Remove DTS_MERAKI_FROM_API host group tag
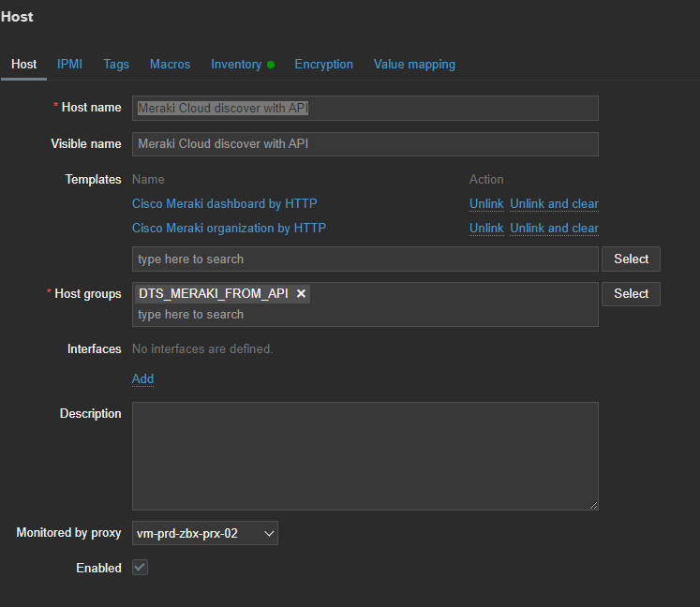The width and height of the screenshot is (700, 607). [x=301, y=294]
